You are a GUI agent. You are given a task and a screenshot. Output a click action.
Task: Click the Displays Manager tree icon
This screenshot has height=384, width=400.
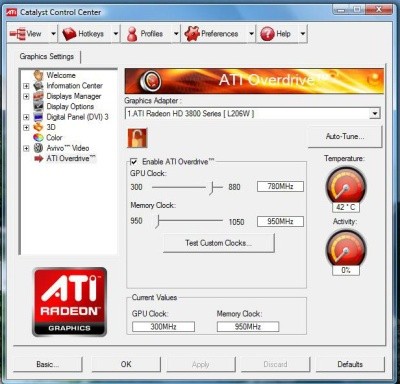tap(38, 96)
